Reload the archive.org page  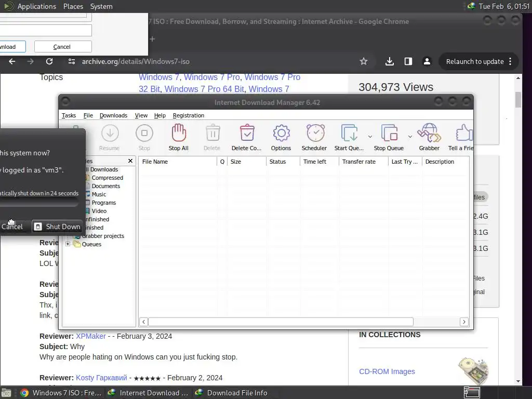(49, 61)
